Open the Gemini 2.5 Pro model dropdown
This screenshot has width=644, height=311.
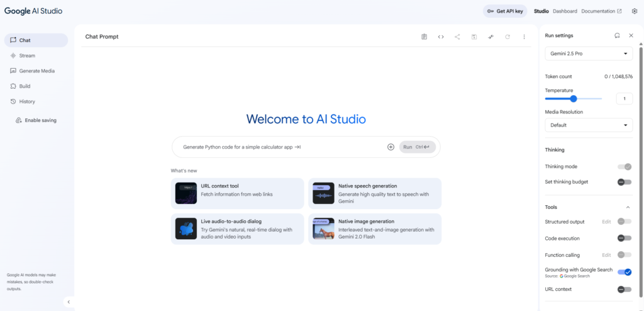[589, 54]
